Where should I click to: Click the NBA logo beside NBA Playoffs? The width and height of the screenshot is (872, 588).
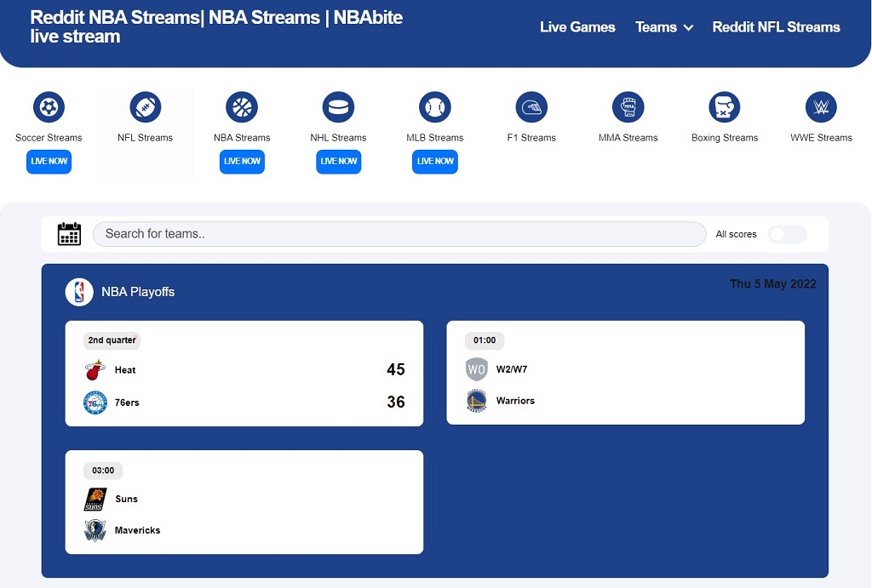coord(79,292)
